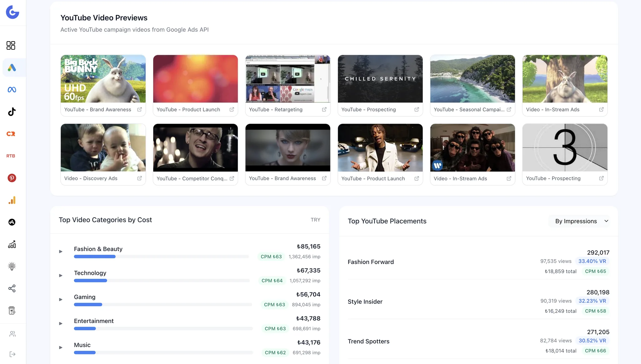Open external link on red bokeh Product Launch card

click(x=232, y=110)
